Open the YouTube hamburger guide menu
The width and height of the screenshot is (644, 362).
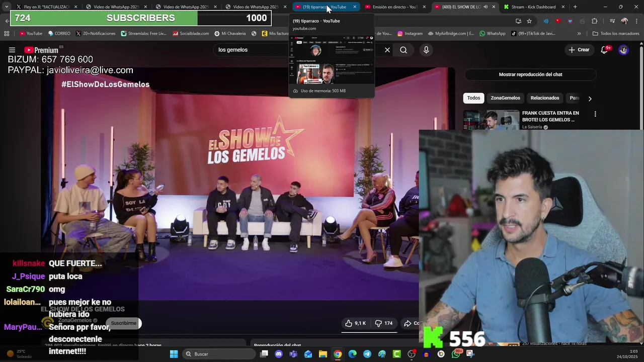(12, 50)
